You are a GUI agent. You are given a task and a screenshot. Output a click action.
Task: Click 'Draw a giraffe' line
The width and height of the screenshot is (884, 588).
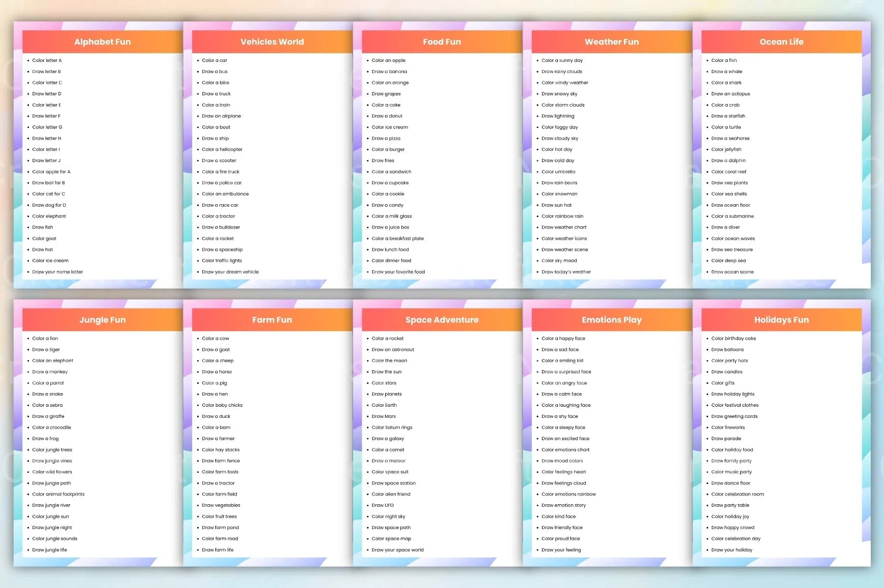pyautogui.click(x=48, y=416)
